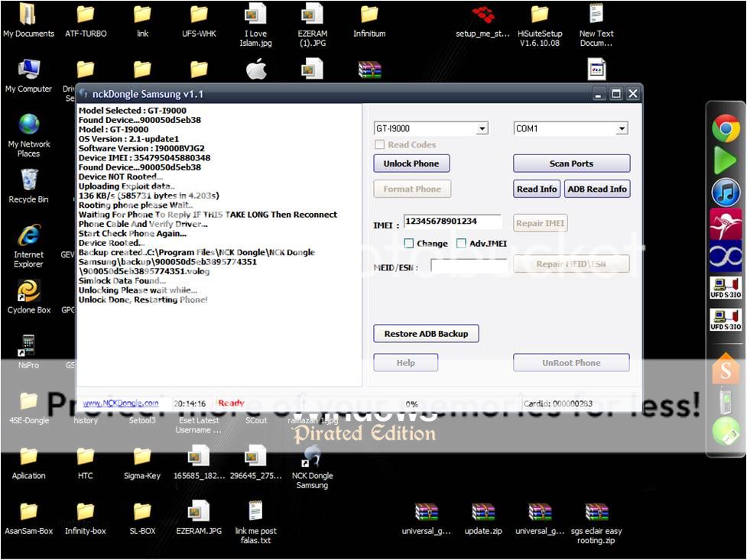This screenshot has height=560, width=747.
Task: Launch Google Chrome from the side dock
Action: click(x=726, y=128)
